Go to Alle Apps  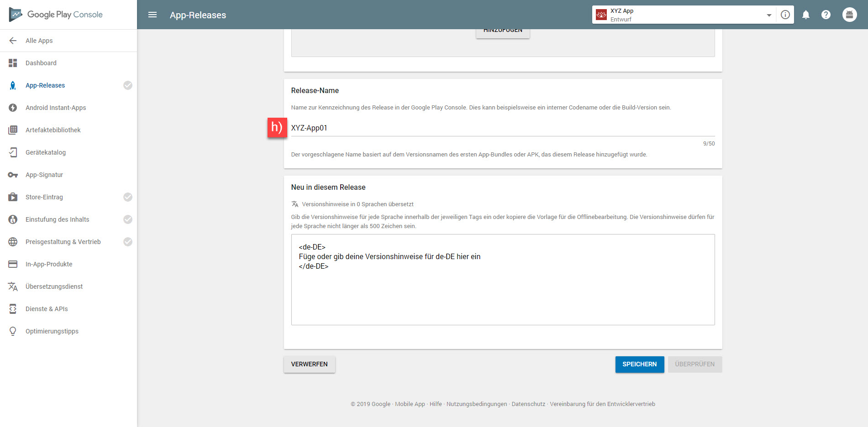point(39,41)
